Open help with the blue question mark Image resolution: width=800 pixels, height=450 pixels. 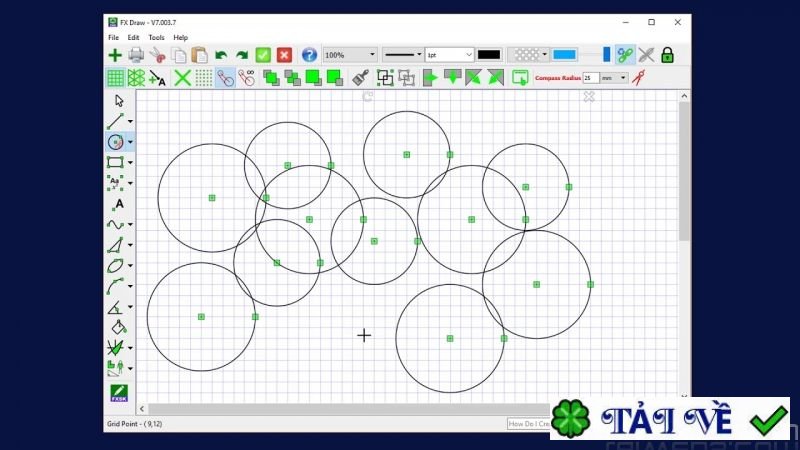(309, 55)
